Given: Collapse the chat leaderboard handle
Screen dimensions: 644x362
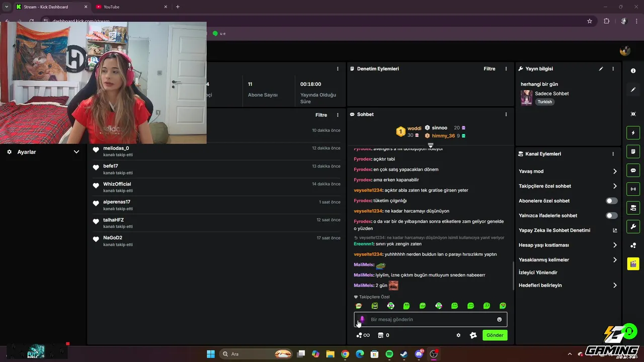Looking at the screenshot, I should point(430,145).
